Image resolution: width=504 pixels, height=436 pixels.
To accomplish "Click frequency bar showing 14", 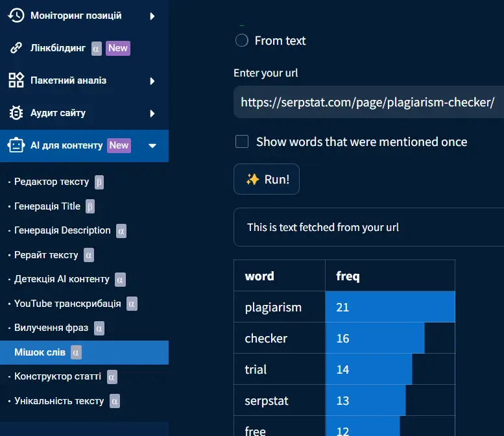I will [x=368, y=369].
